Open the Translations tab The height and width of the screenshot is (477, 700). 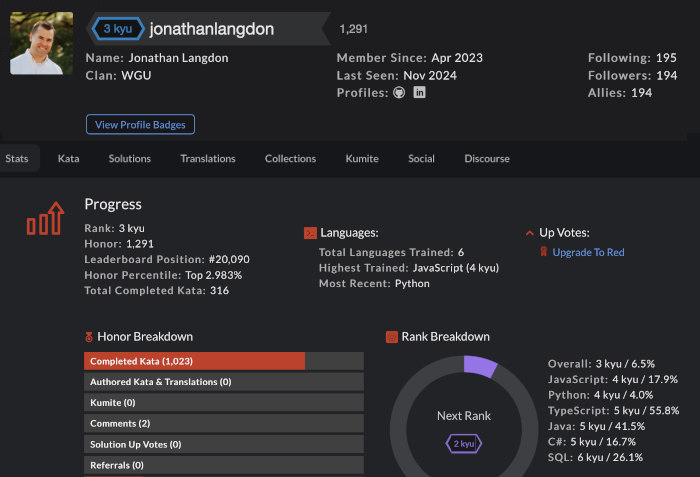click(x=208, y=159)
